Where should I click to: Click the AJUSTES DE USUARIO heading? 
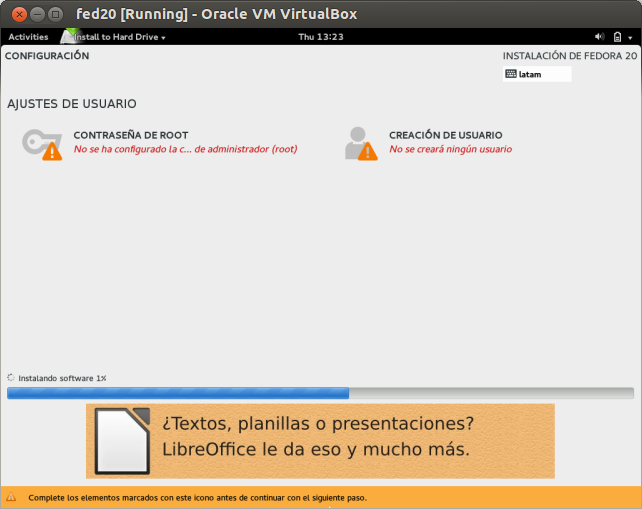(72, 104)
